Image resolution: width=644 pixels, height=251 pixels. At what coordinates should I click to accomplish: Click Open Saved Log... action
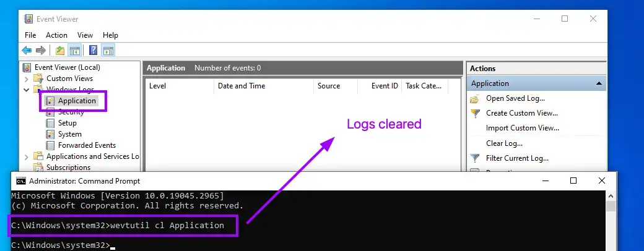click(515, 98)
